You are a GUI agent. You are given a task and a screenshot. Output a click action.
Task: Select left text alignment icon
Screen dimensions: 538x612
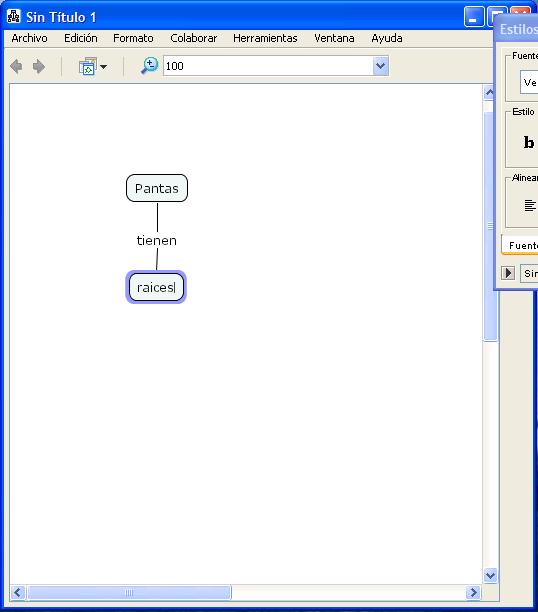[530, 205]
